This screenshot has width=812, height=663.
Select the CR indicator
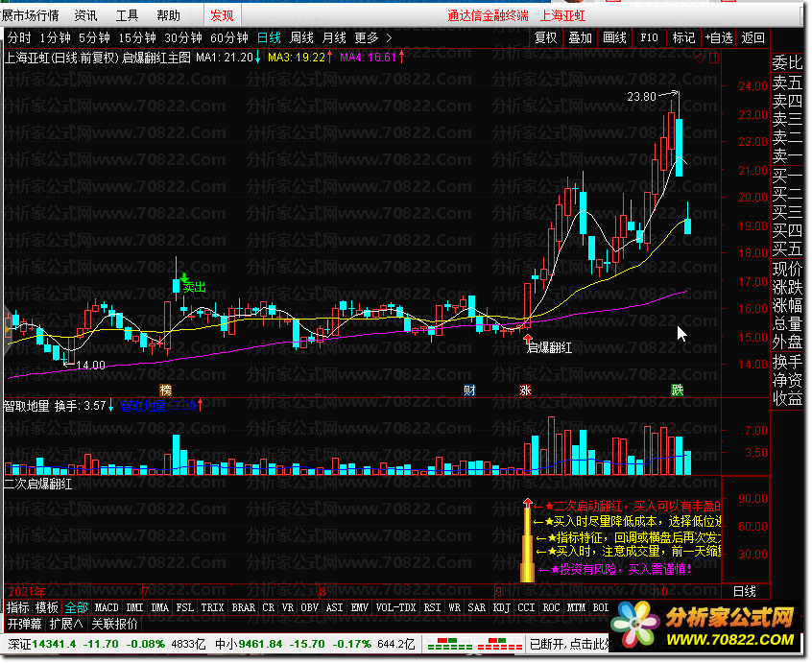(268, 607)
